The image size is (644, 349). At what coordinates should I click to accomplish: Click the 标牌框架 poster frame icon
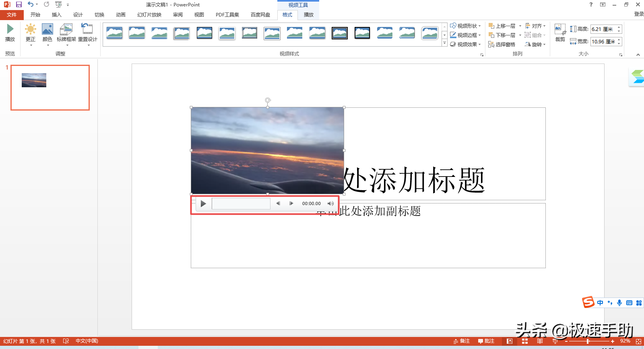[66, 33]
